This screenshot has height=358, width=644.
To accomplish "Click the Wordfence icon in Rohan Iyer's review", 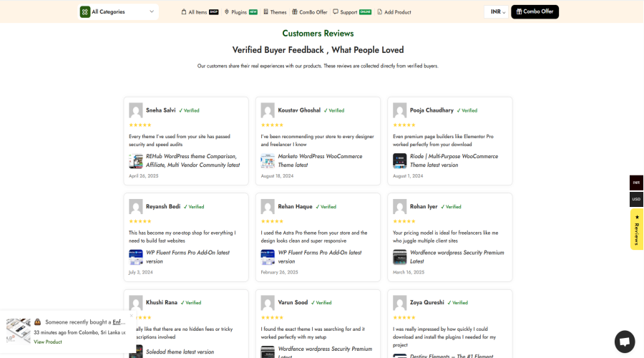I will [x=399, y=257].
